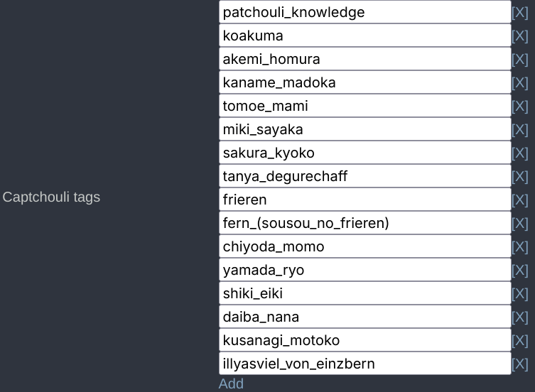Screen dimensions: 535x392
Task: Delete the tanya_degurechaff tag
Action: 519,177
